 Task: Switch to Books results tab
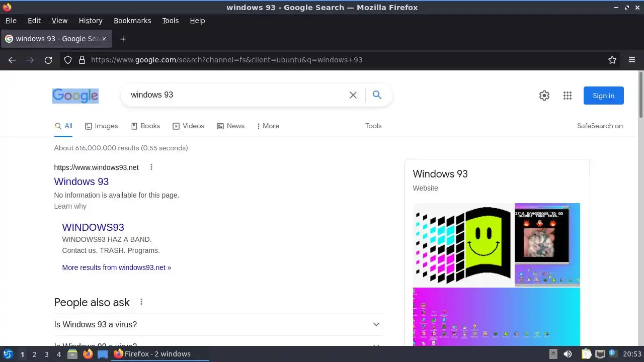[x=145, y=126]
